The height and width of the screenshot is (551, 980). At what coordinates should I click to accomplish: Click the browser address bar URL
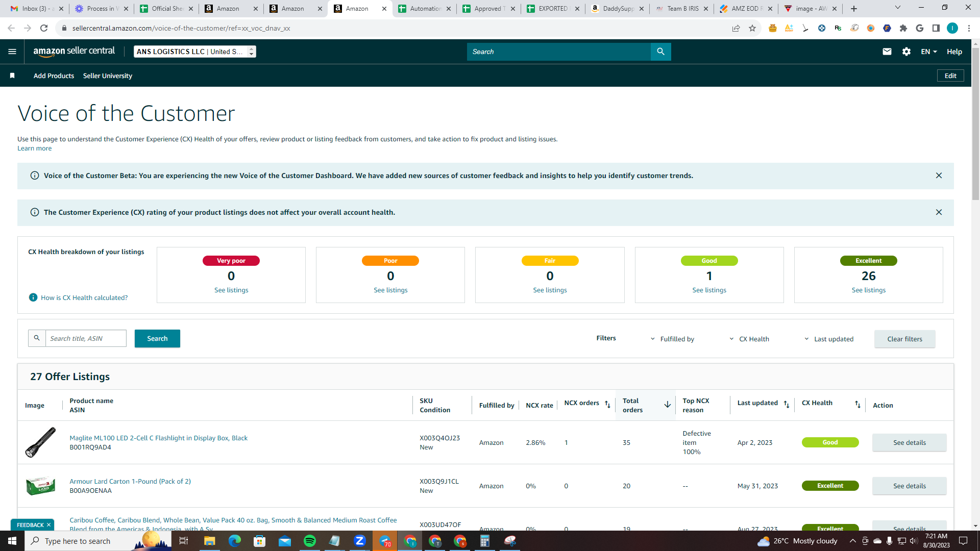(x=181, y=28)
